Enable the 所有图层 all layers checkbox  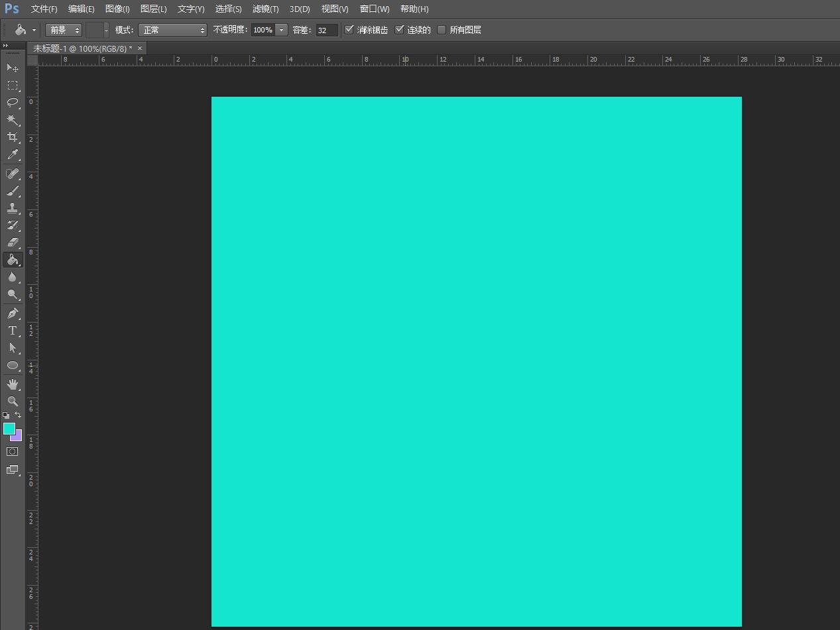click(x=442, y=30)
